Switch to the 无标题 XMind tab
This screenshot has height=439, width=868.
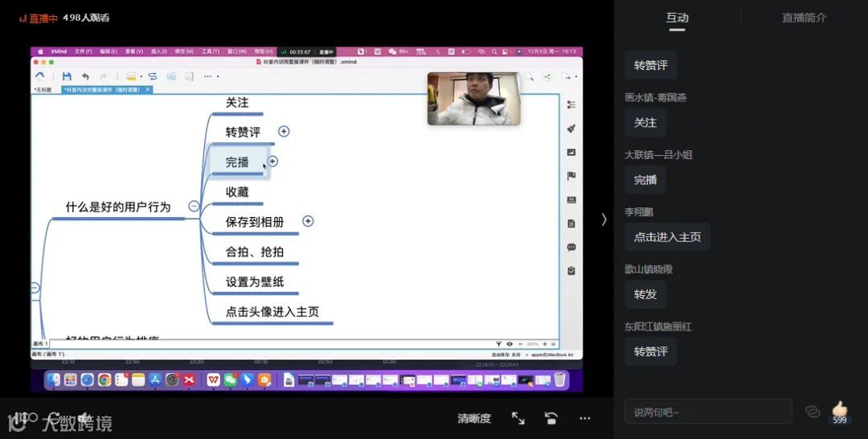click(x=43, y=90)
